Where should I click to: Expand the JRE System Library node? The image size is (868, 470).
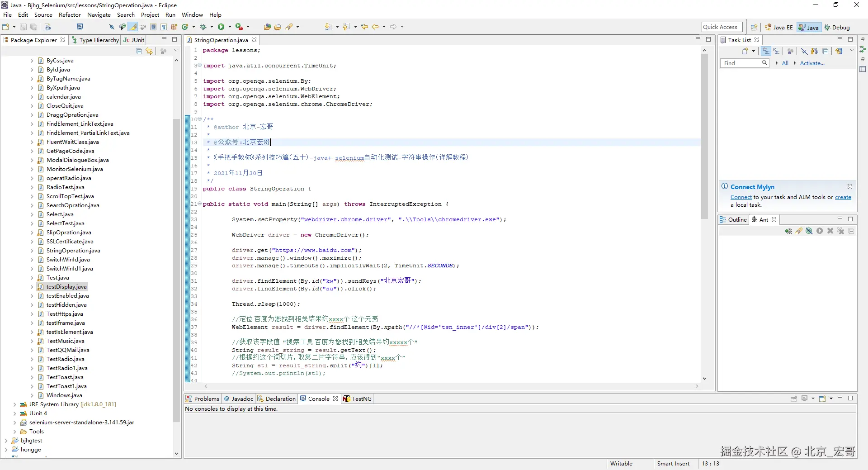click(15, 404)
